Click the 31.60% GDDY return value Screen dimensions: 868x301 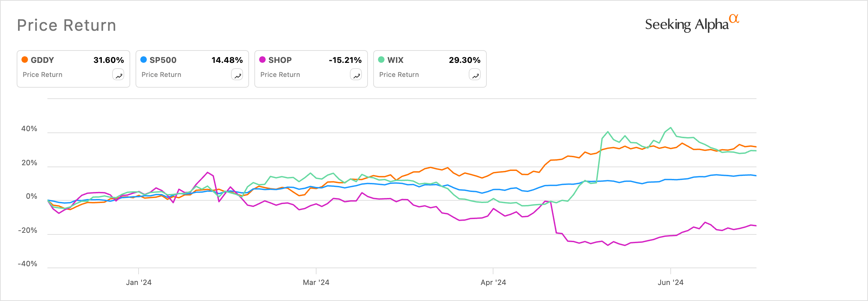pyautogui.click(x=108, y=60)
